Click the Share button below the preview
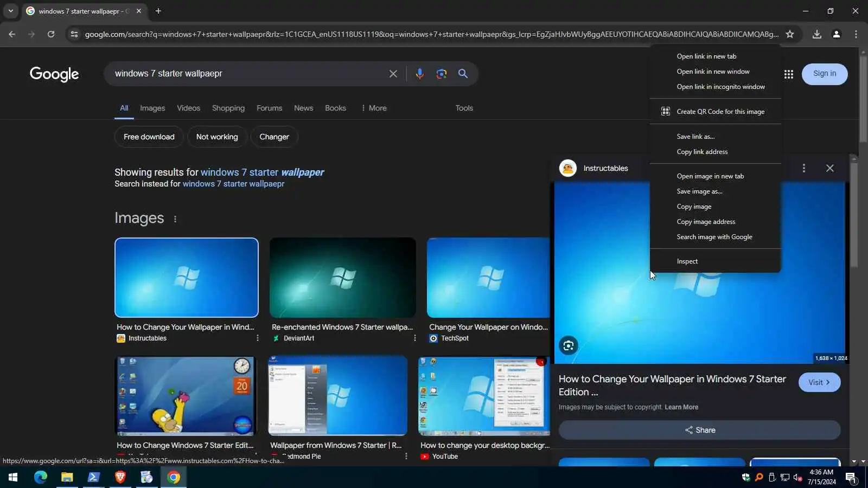Screen dimensions: 868x488 click(x=700, y=430)
